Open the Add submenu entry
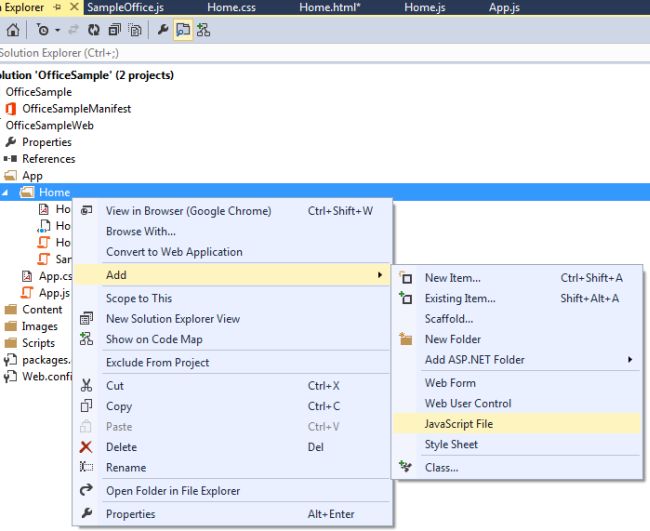 tap(232, 275)
